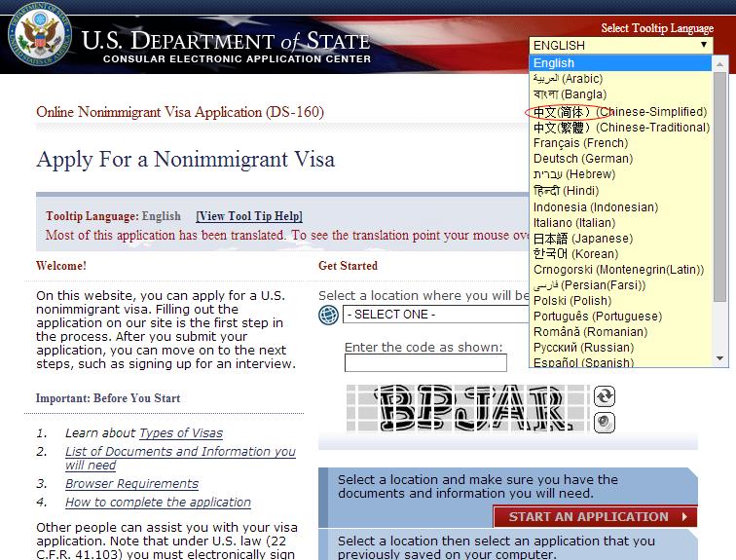Select Hindi language option
Screen dimensions: 736x560
(x=620, y=191)
